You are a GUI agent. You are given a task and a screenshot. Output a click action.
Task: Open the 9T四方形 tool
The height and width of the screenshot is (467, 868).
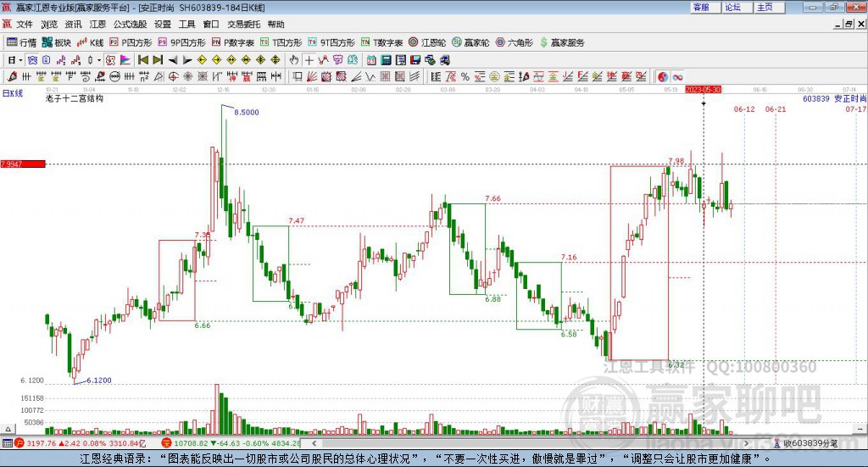pyautogui.click(x=331, y=42)
